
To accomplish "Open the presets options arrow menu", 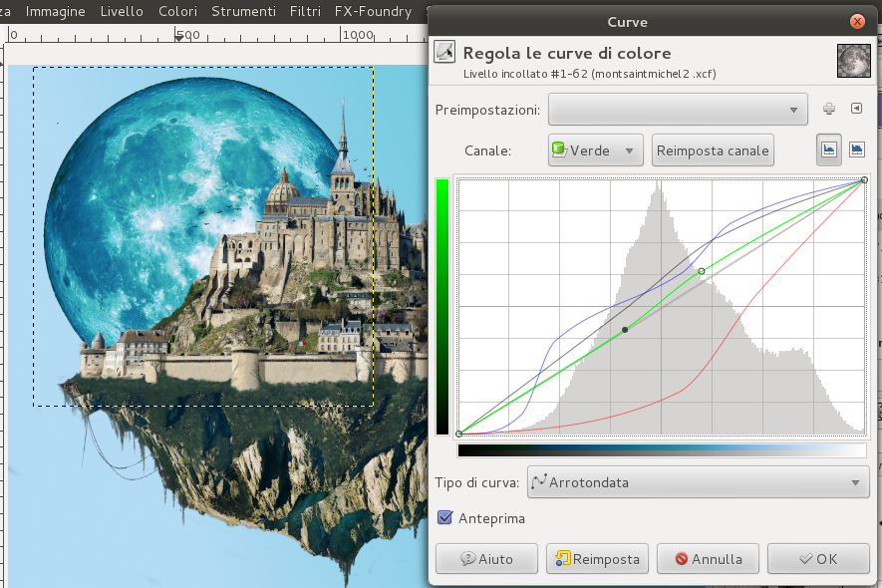I will coord(856,108).
